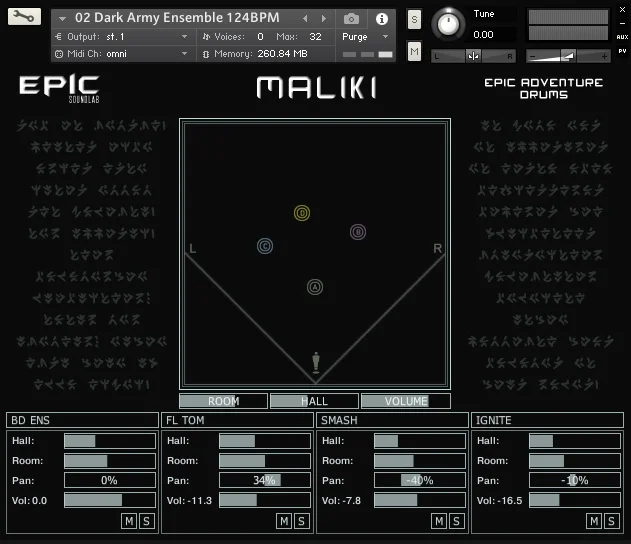Viewport: 631px width, 544px height.
Task: Toggle the AUX sends view
Action: tap(622, 37)
